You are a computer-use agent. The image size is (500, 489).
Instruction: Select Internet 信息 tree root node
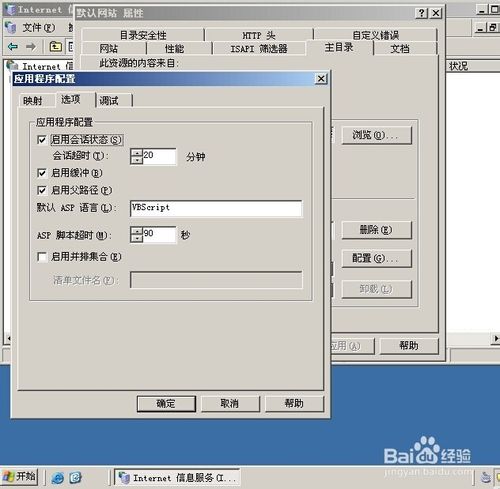tap(40, 65)
